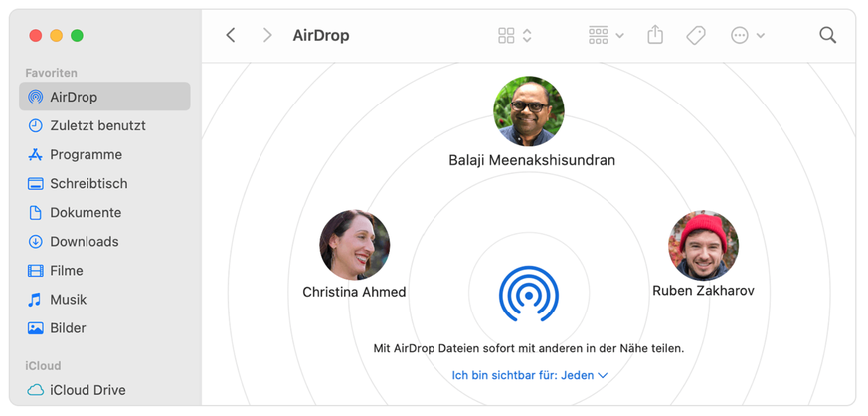868x416 pixels.
Task: Click the AirDrop window title
Action: 321,36
